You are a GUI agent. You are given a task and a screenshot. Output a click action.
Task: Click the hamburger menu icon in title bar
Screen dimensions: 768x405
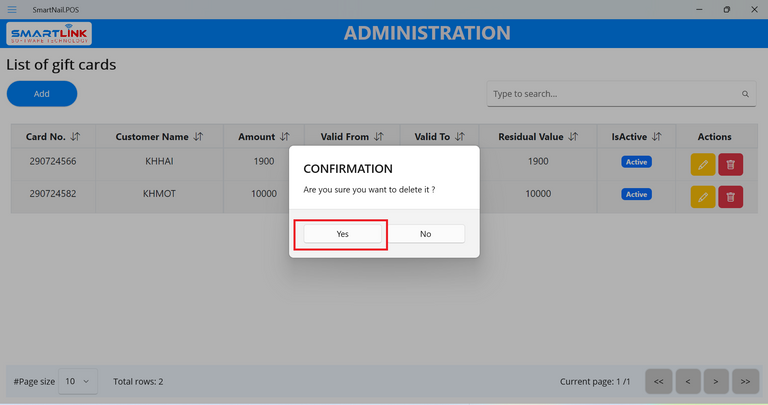click(11, 9)
